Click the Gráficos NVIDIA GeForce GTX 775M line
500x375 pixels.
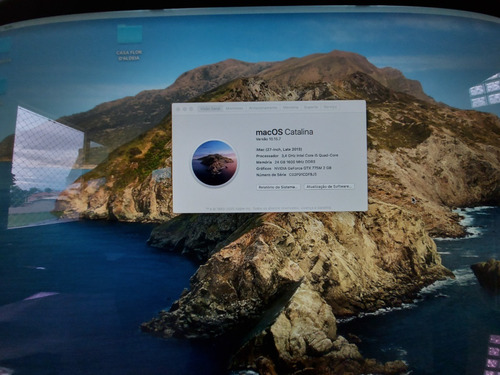pos(294,168)
